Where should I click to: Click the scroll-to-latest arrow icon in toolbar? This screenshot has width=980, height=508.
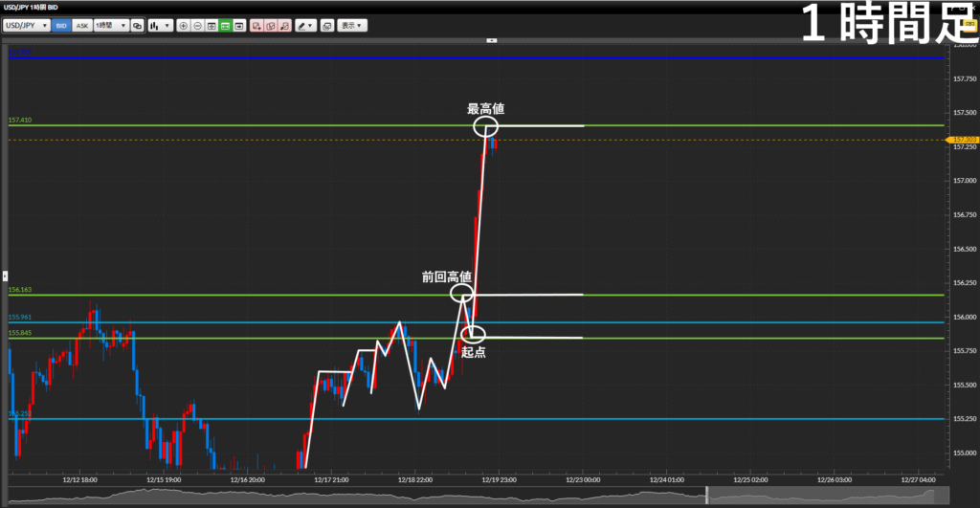pos(238,25)
